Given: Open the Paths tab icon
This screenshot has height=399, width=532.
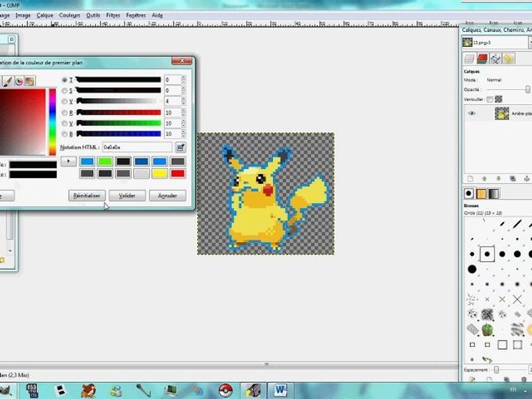Looking at the screenshot, I should coord(495,59).
